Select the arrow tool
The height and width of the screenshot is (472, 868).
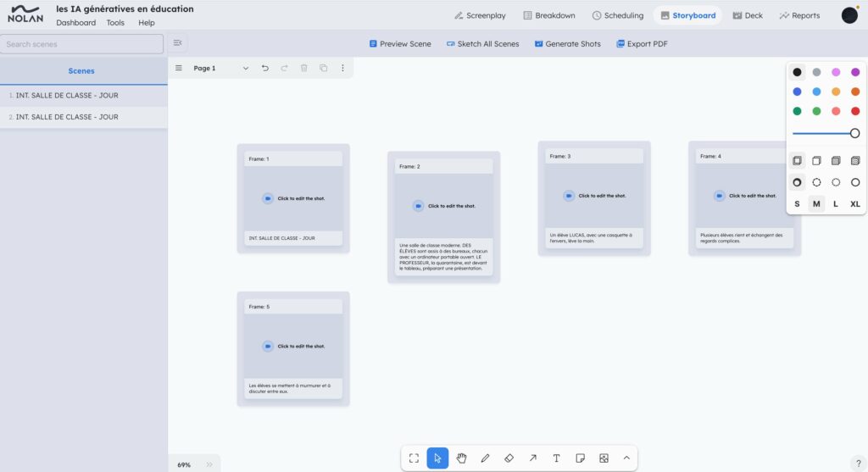point(532,458)
